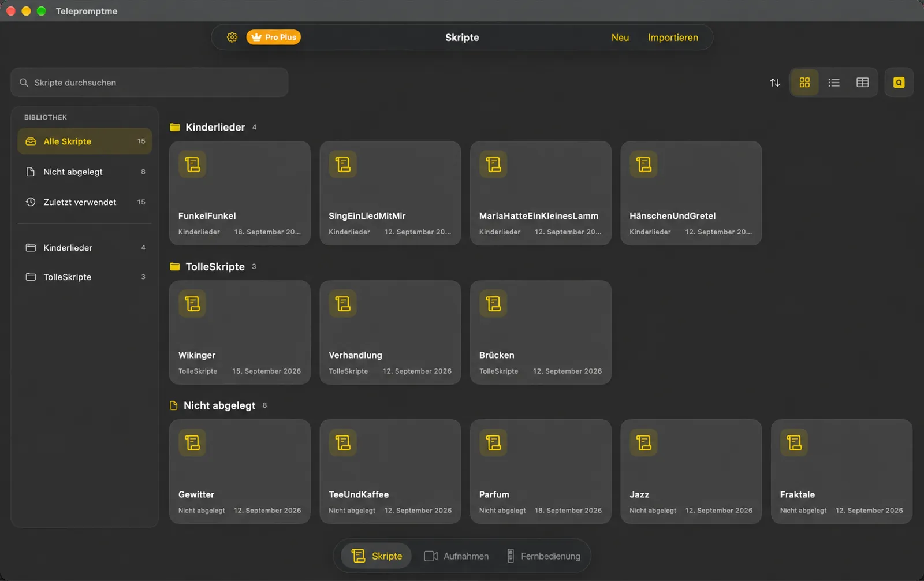Click the script icon on Gewitter card
Image resolution: width=924 pixels, height=581 pixels.
point(192,443)
